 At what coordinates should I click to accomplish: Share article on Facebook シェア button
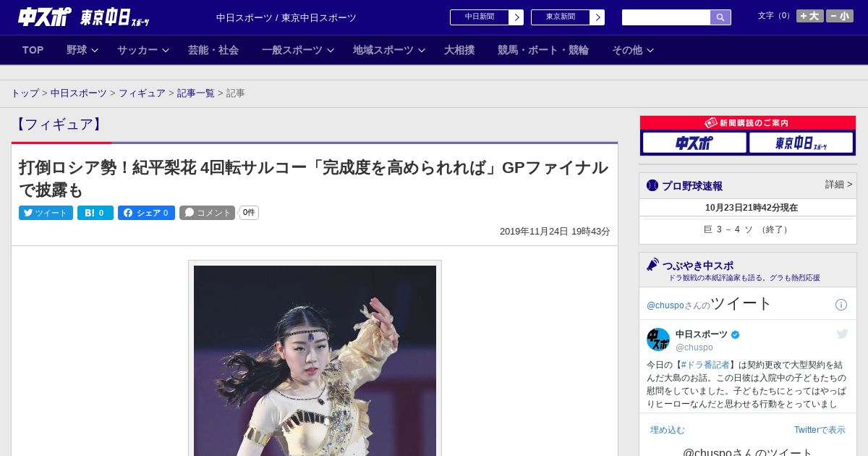146,213
